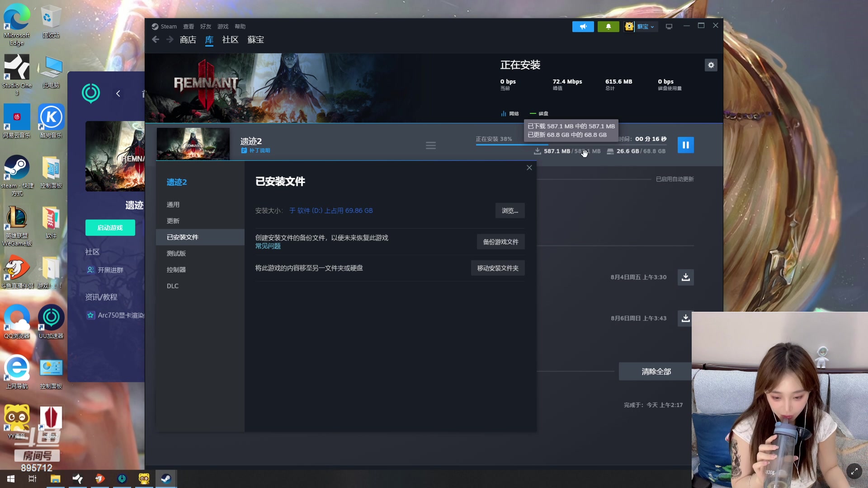Click the 备份游戏文件 button

(x=500, y=242)
